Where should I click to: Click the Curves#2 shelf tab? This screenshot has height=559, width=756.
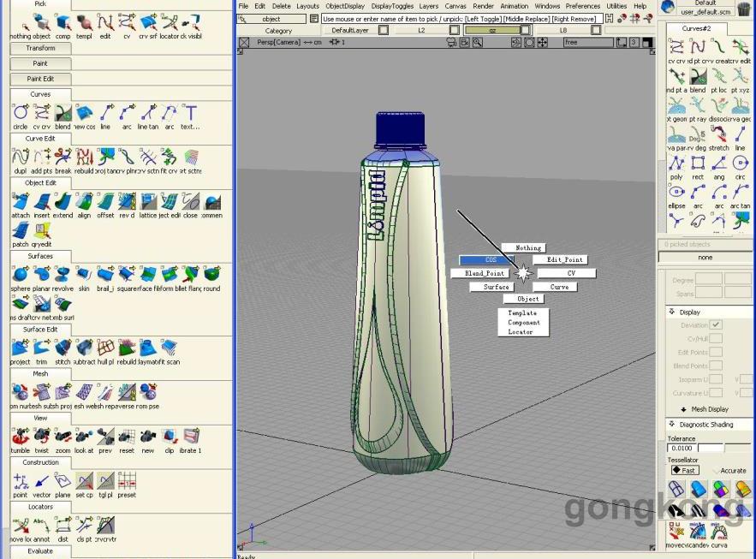(x=696, y=28)
